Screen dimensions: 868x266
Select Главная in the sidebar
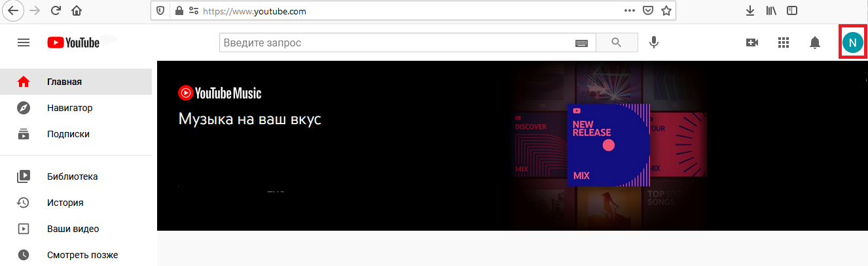click(64, 82)
